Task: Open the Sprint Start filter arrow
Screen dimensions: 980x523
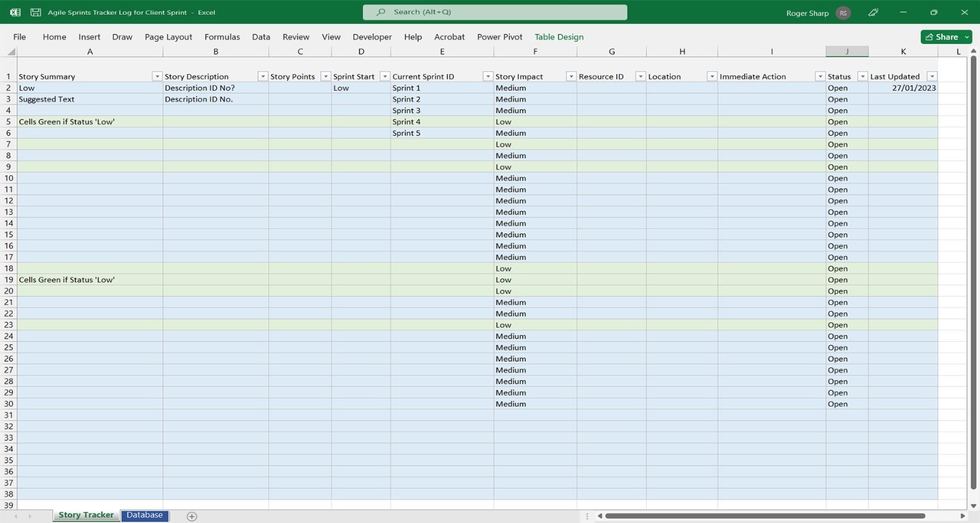Action: coord(385,77)
